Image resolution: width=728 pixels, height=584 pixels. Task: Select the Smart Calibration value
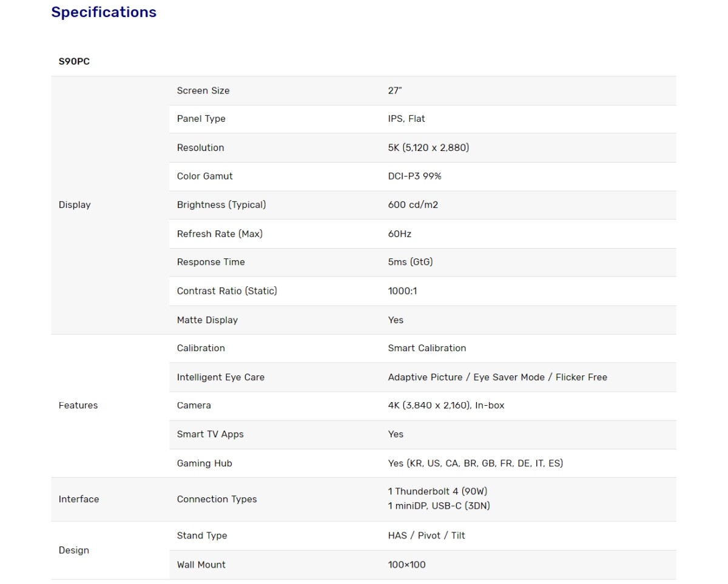tap(427, 348)
